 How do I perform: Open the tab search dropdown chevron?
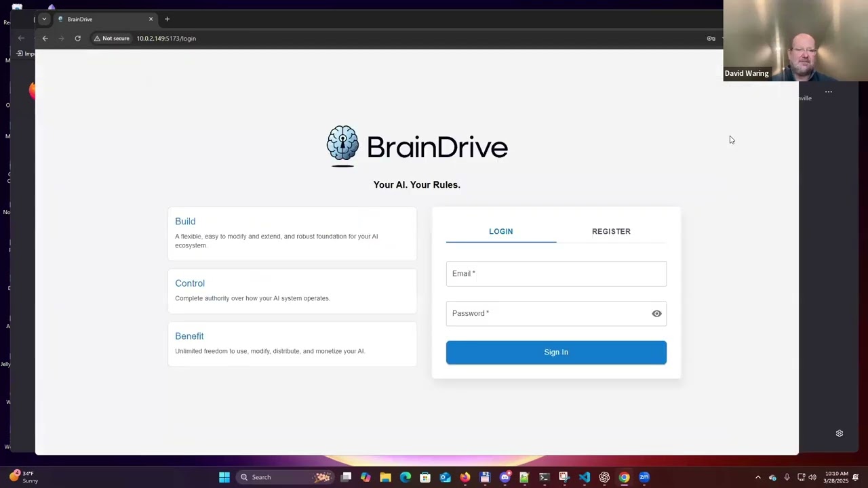[44, 19]
